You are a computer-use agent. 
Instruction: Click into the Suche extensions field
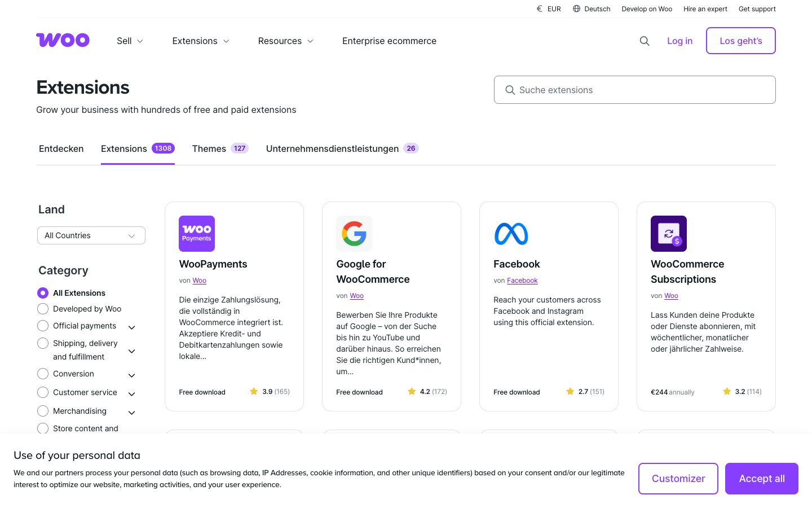634,90
